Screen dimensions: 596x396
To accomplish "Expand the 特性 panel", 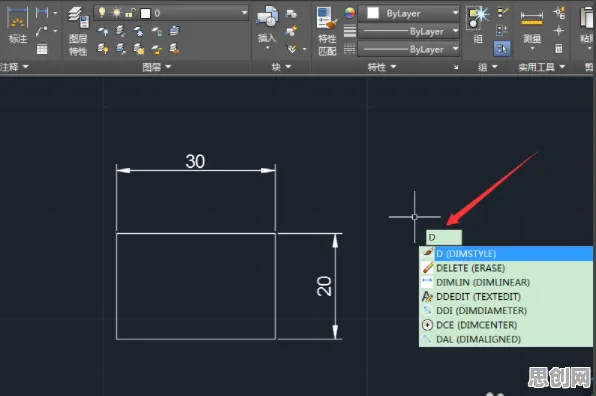I will pos(382,67).
